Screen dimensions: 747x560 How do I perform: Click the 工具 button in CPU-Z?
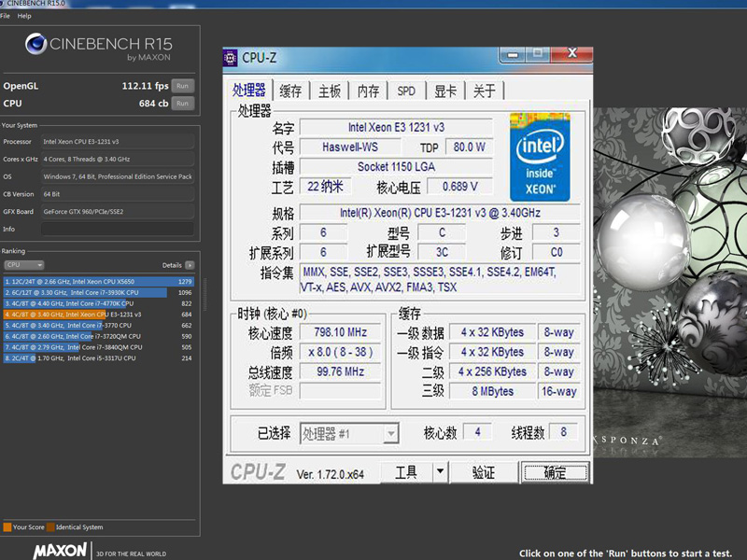406,472
